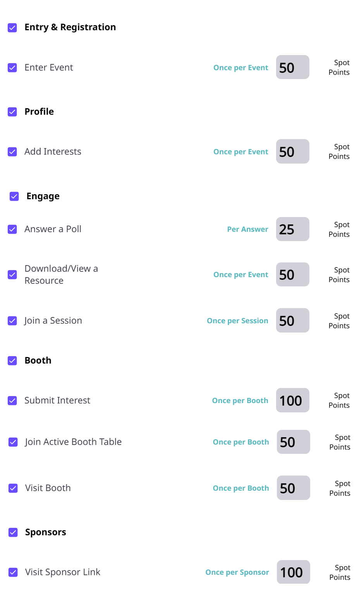Uncheck the Booth category checkbox
The height and width of the screenshot is (593, 364).
(x=12, y=361)
